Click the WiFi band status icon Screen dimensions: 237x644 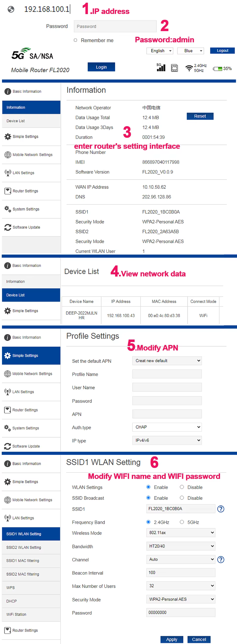189,68
